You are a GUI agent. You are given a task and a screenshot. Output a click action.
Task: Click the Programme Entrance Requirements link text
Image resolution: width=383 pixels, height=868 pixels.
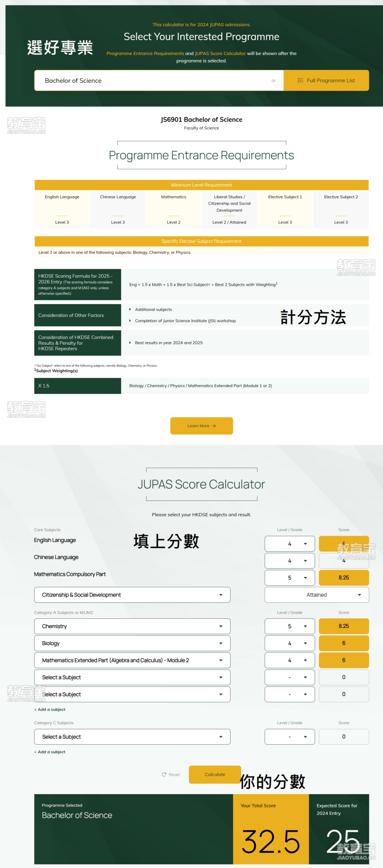(145, 53)
